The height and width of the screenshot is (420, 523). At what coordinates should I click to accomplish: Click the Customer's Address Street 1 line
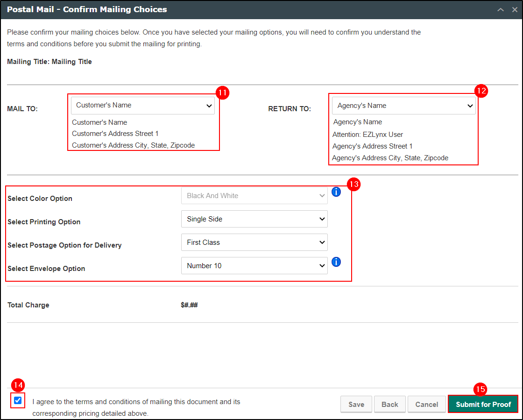(x=115, y=134)
